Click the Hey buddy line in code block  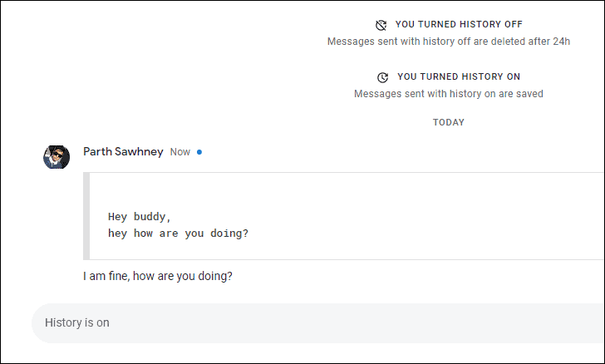point(140,217)
